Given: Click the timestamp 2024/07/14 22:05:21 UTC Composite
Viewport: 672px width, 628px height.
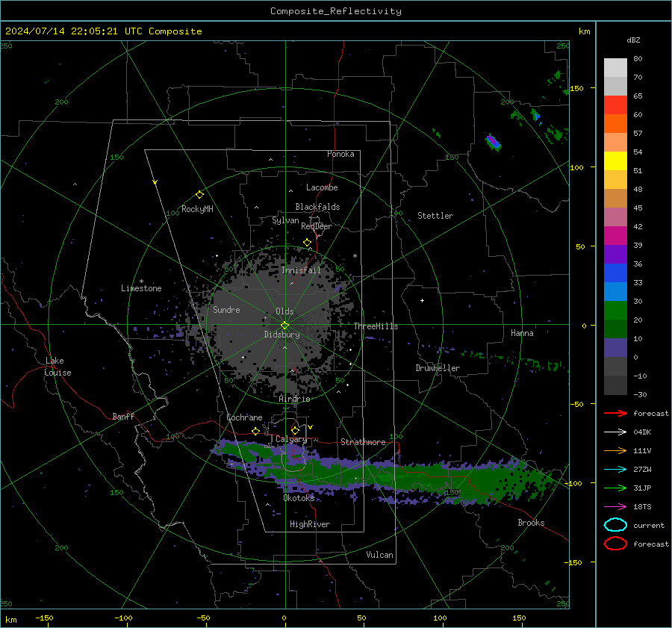Looking at the screenshot, I should (103, 31).
